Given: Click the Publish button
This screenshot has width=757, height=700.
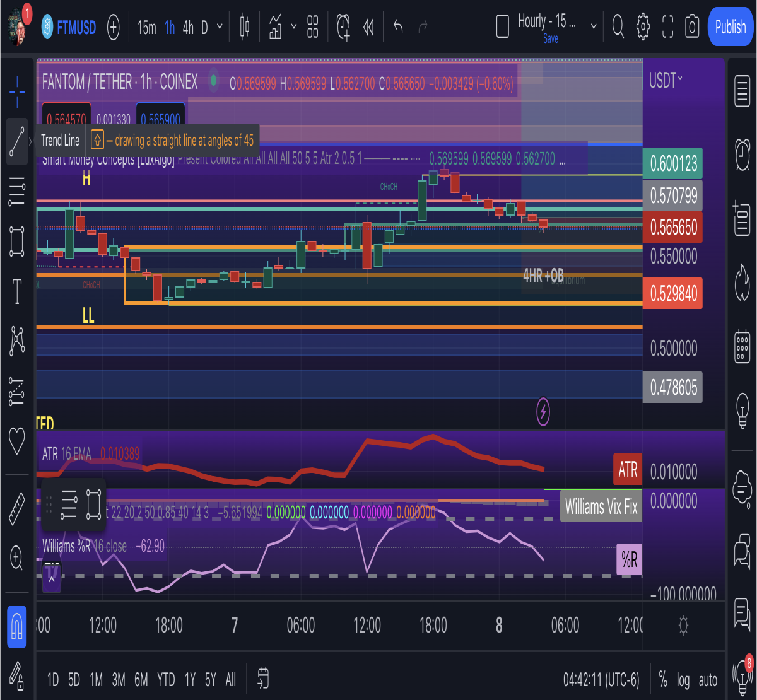Looking at the screenshot, I should click(x=731, y=26).
